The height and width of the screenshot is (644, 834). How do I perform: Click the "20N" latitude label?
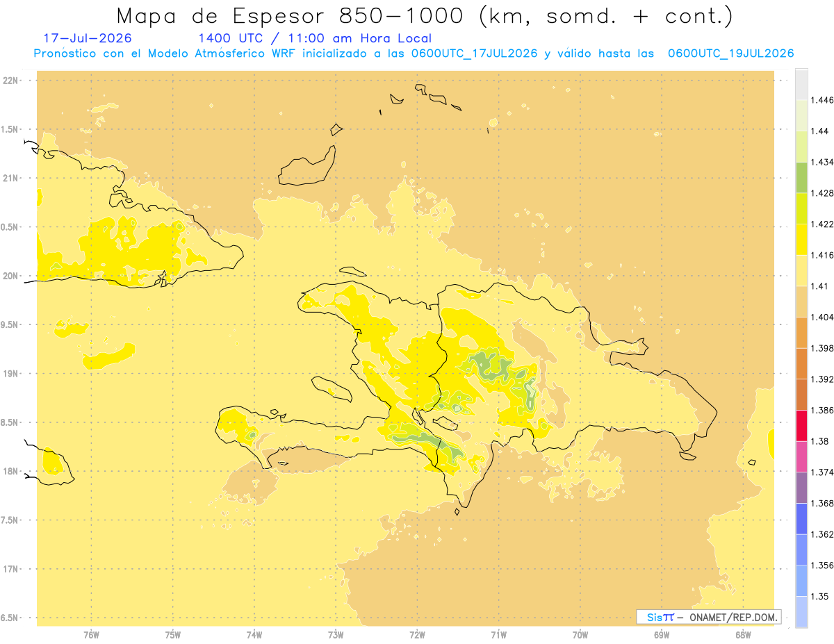[10, 276]
